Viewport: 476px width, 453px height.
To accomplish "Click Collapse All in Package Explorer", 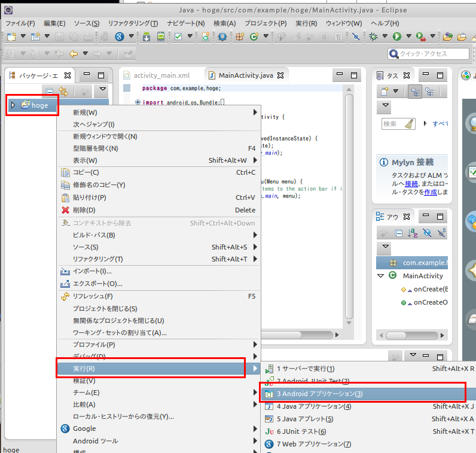I will pos(50,91).
